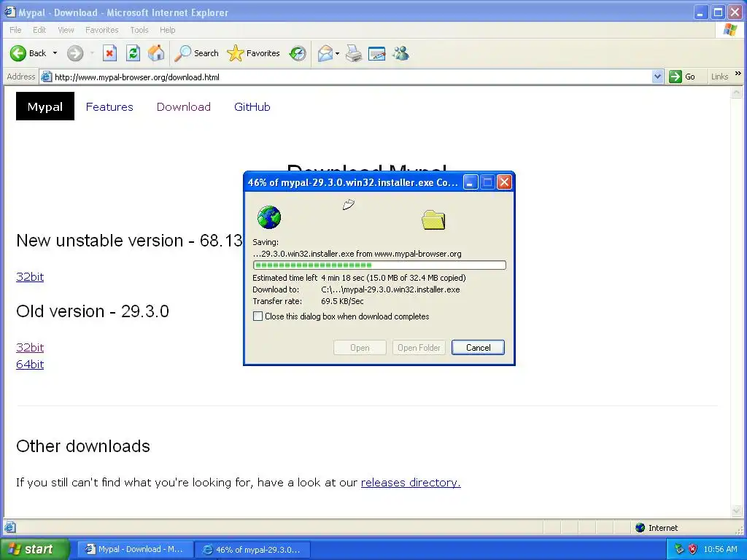
Task: Click the globe icon in download dialog
Action: [x=268, y=217]
